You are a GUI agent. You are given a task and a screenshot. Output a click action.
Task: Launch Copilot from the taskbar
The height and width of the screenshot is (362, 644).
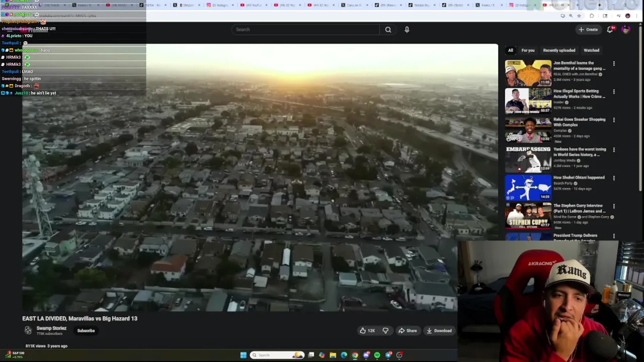coord(322,355)
